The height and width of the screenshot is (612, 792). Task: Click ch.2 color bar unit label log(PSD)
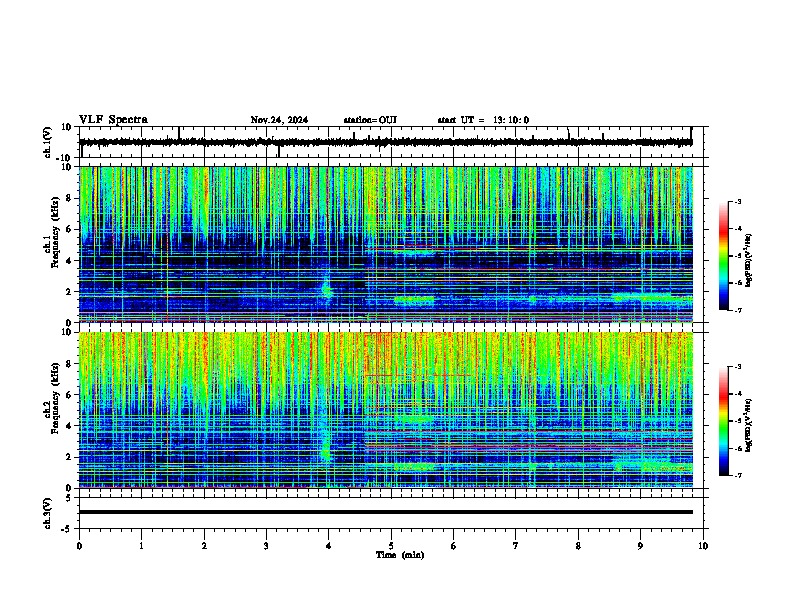[748, 425]
